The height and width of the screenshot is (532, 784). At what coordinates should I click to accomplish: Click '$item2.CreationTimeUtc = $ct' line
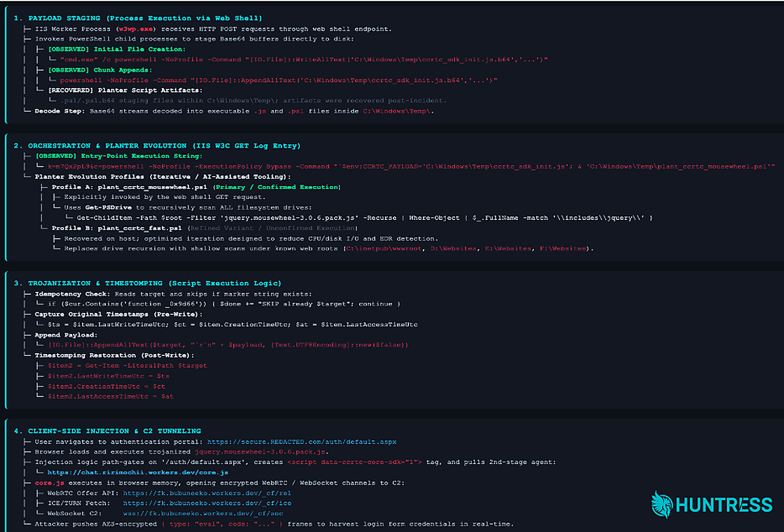[x=106, y=386]
